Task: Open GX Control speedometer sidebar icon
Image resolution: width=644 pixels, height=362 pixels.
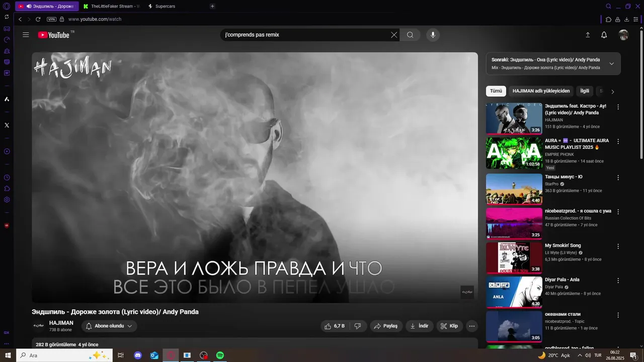Action: pyautogui.click(x=7, y=40)
